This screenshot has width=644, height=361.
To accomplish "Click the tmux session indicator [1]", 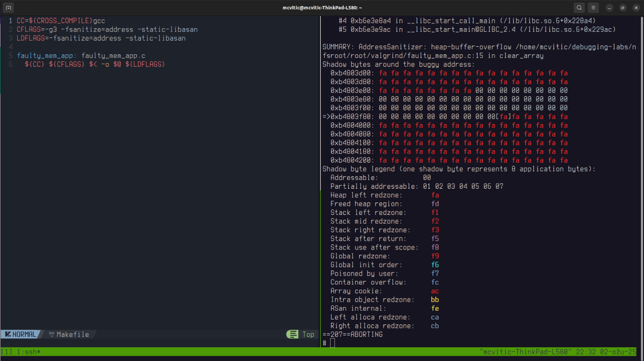I will pyautogui.click(x=6, y=352).
